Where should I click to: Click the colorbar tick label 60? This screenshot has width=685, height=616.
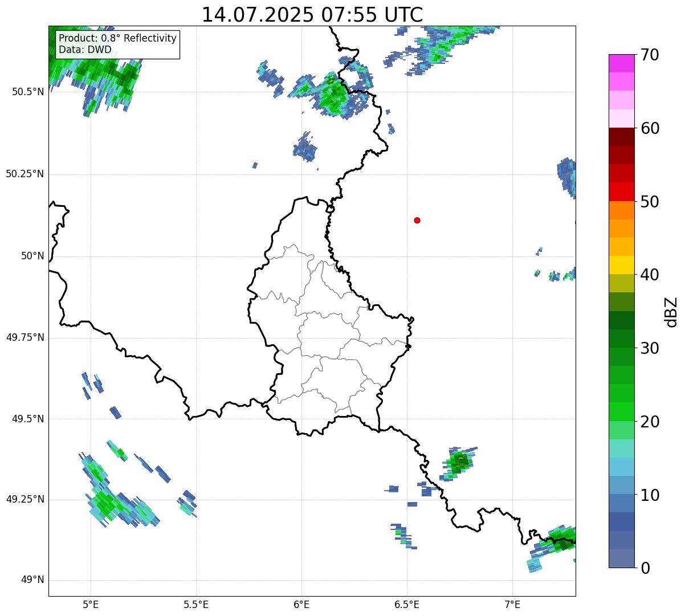coord(650,128)
